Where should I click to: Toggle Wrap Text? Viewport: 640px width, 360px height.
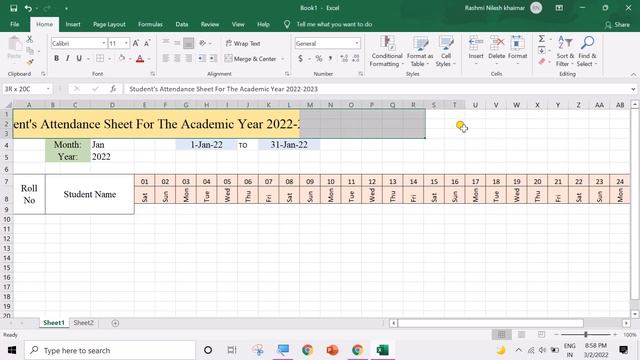pyautogui.click(x=243, y=43)
